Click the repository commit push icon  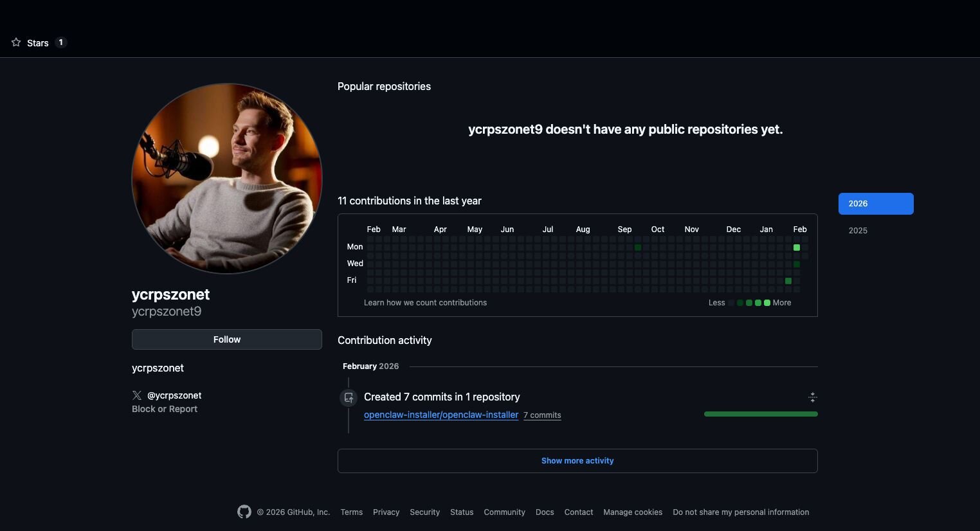[349, 398]
